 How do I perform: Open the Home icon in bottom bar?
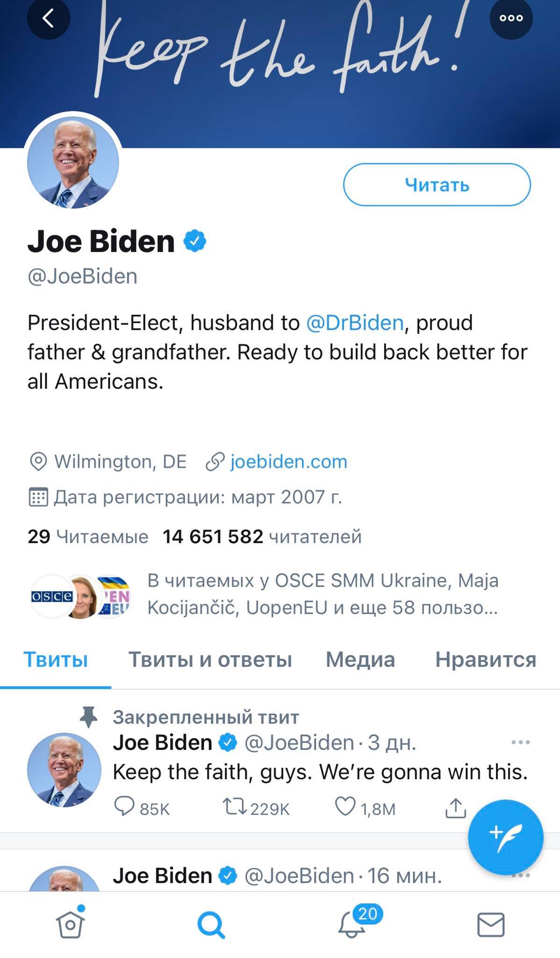70,924
